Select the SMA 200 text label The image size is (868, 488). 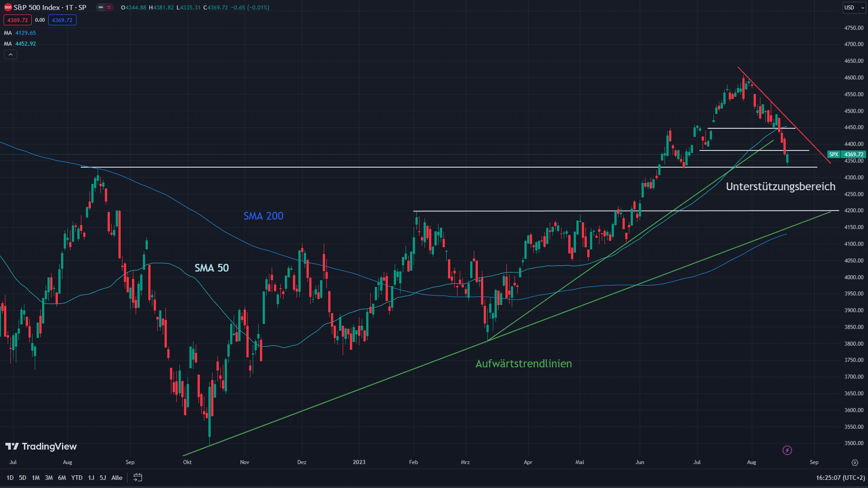pos(264,216)
